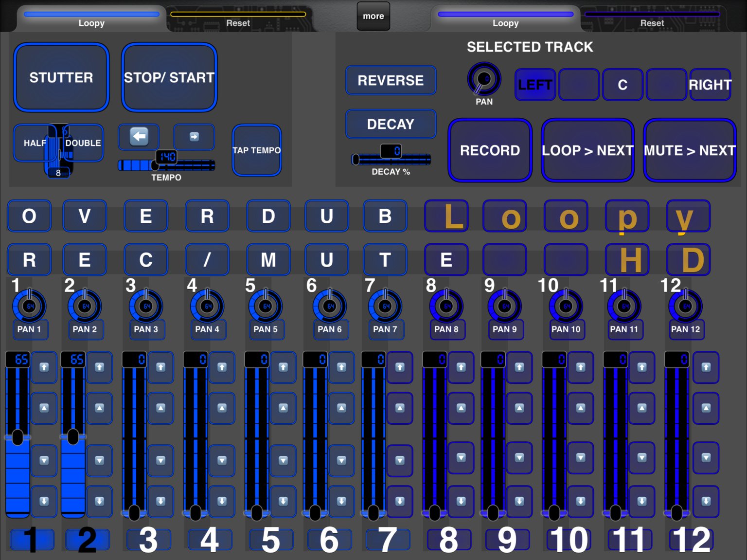747x560 pixels.
Task: Set track 2 volume to maximum arrow
Action: 100,367
